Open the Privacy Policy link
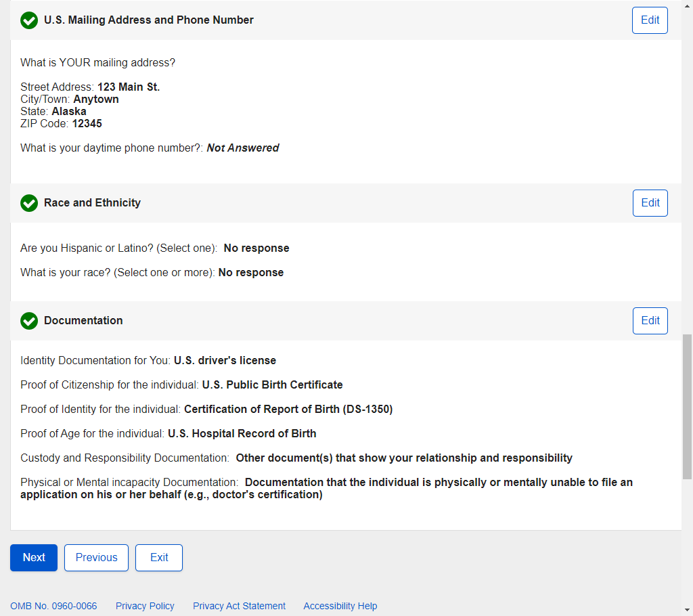 point(145,606)
